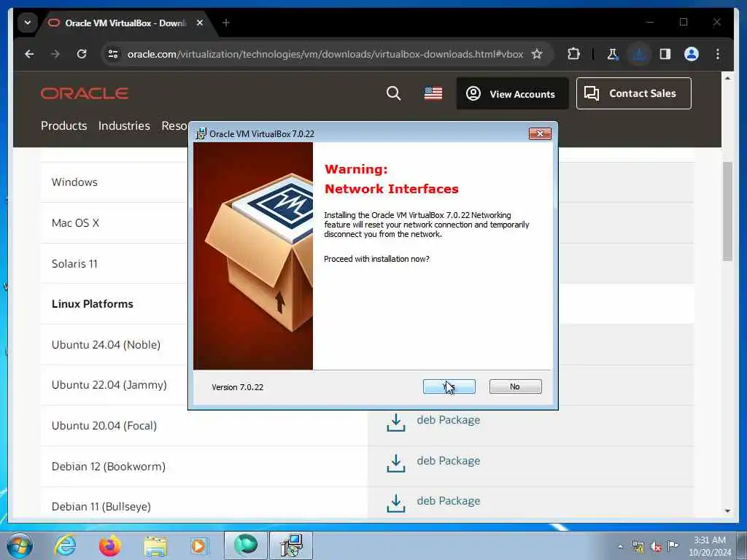The image size is (747, 560).
Task: Switch to VirtualBox installer taskbar button
Action: pos(291,545)
